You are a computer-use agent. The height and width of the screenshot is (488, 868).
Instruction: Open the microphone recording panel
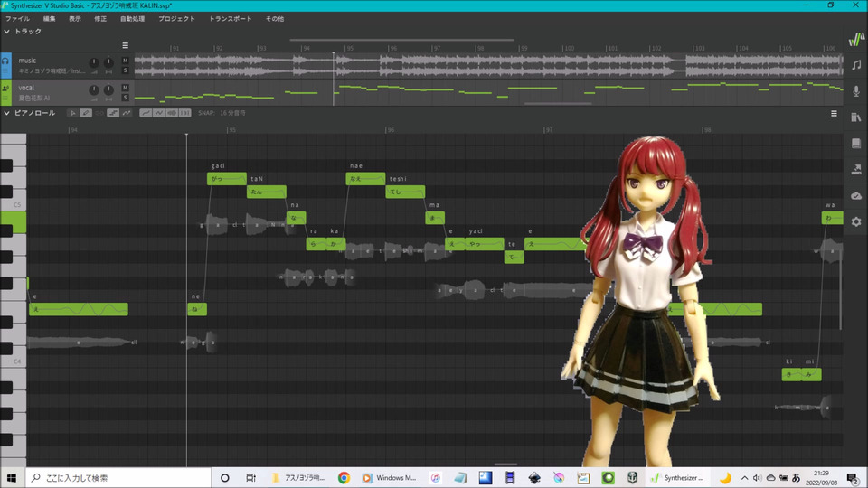click(856, 90)
